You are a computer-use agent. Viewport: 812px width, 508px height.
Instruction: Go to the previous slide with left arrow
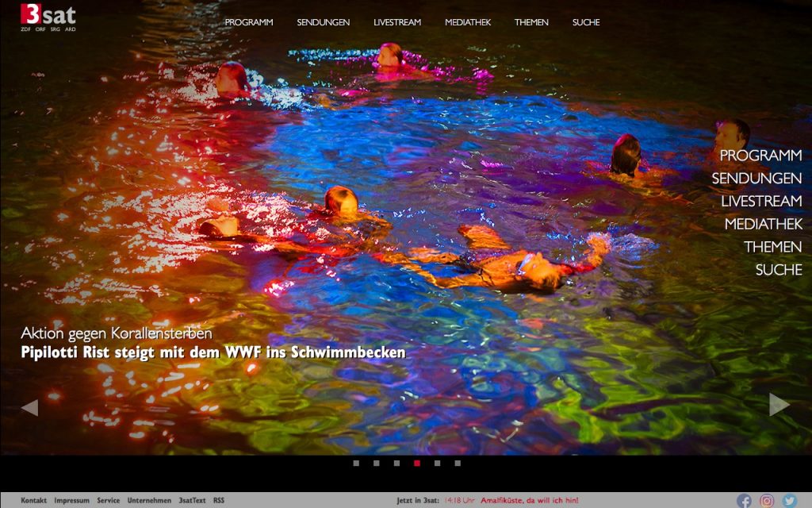click(x=29, y=406)
